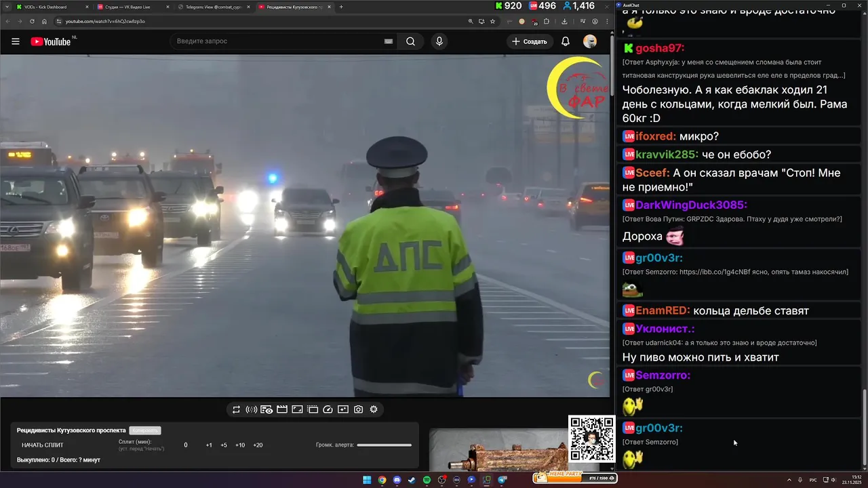Start voice search with the microphone
Screen dimensions: 868x488
tap(439, 41)
